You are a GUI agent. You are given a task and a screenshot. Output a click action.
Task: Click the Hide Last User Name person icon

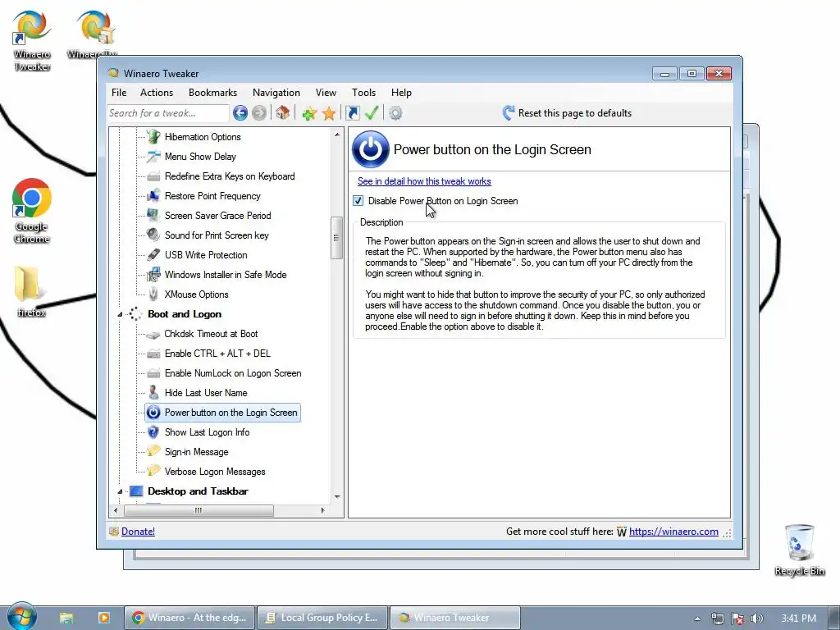coord(153,393)
